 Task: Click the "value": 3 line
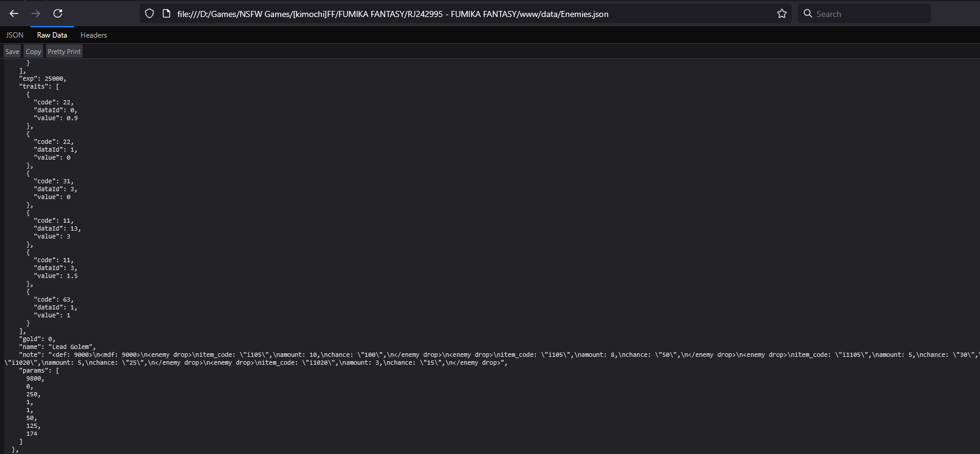click(x=52, y=237)
